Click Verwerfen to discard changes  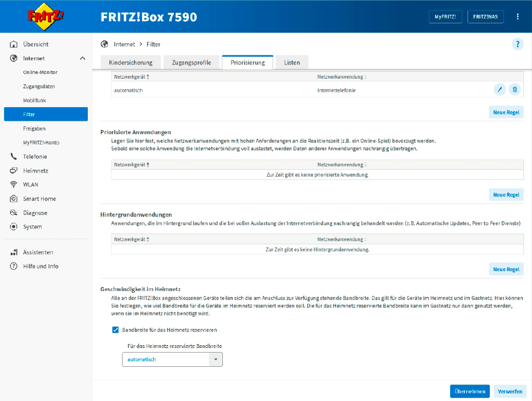coord(510,391)
